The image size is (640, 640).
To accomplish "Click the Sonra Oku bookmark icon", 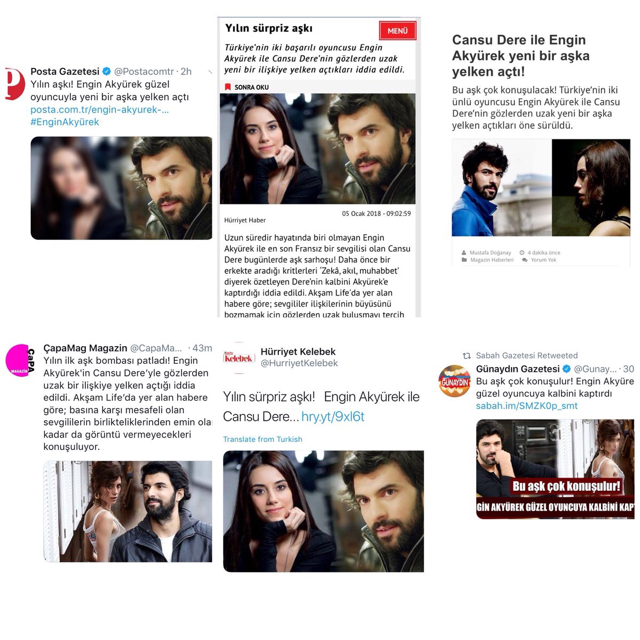I will 228,87.
